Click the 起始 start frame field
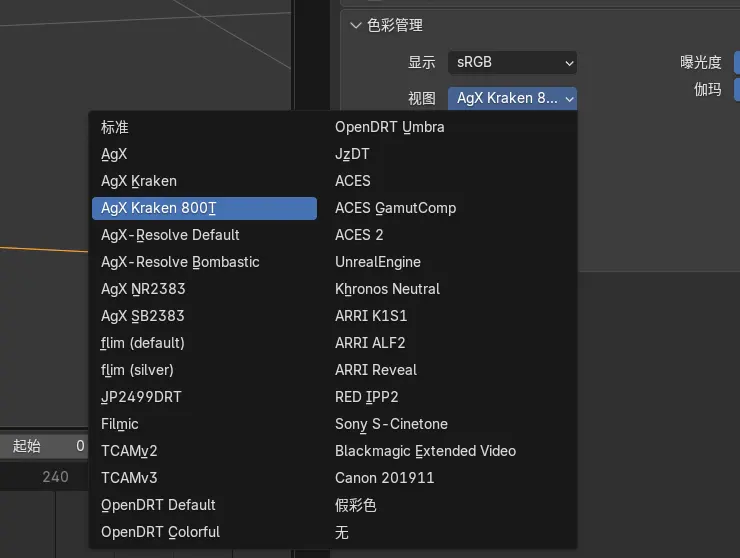 (x=44, y=446)
